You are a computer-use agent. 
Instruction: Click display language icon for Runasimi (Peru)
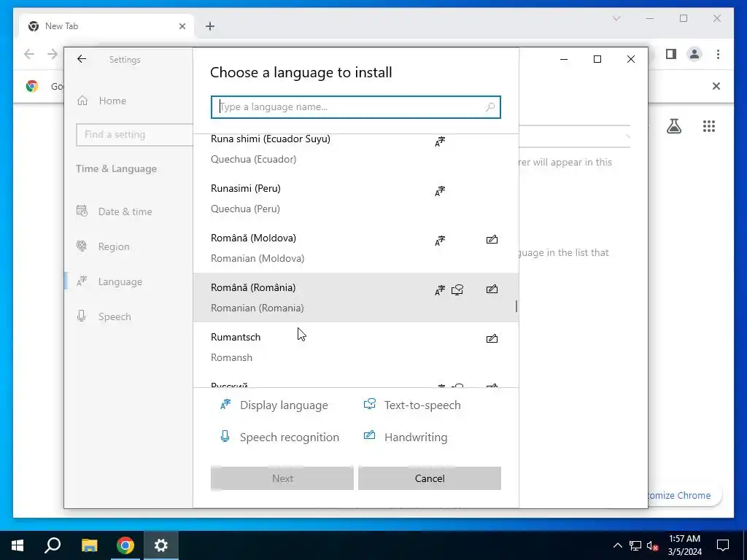pyautogui.click(x=440, y=191)
